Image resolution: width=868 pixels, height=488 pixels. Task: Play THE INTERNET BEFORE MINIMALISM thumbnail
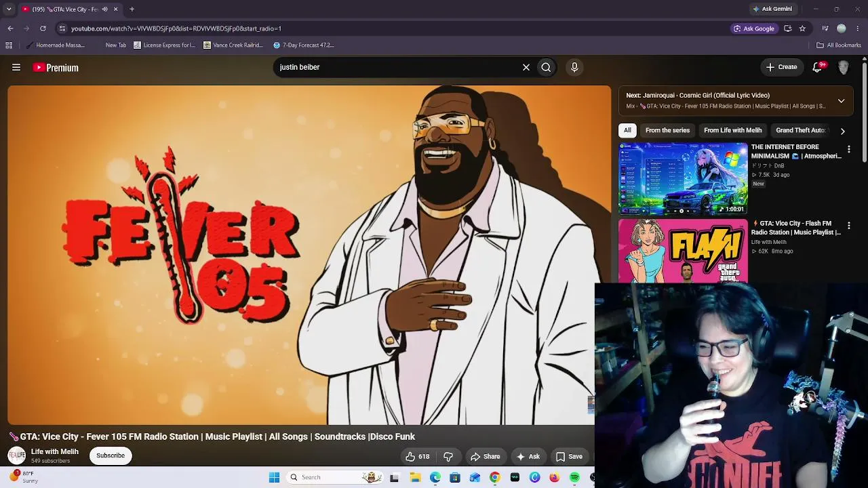683,178
